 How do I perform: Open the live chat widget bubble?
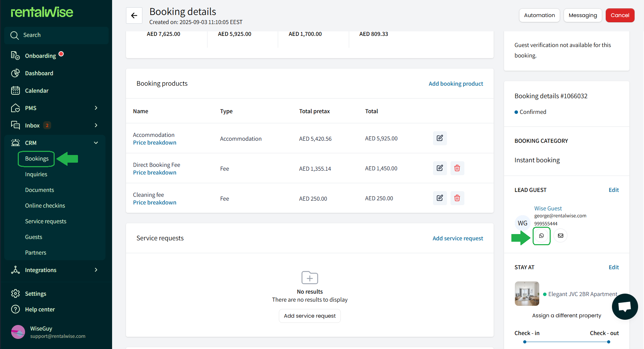pyautogui.click(x=625, y=307)
